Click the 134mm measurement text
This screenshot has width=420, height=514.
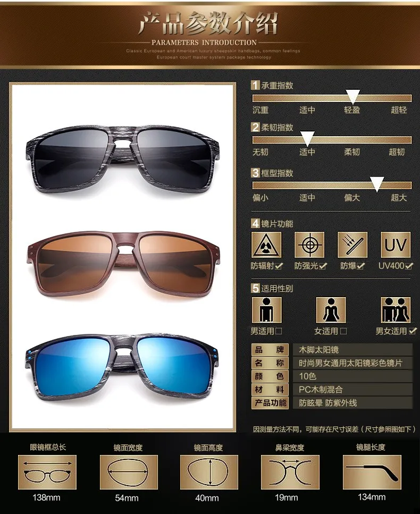372,497
